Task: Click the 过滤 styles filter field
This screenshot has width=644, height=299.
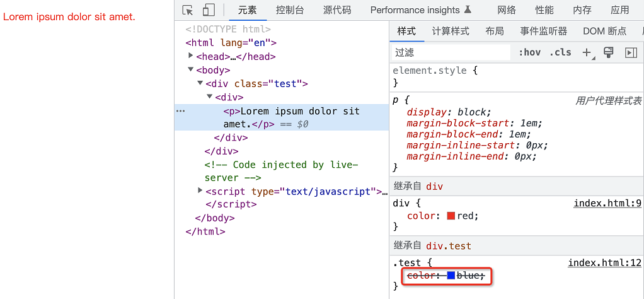Action: (450, 52)
